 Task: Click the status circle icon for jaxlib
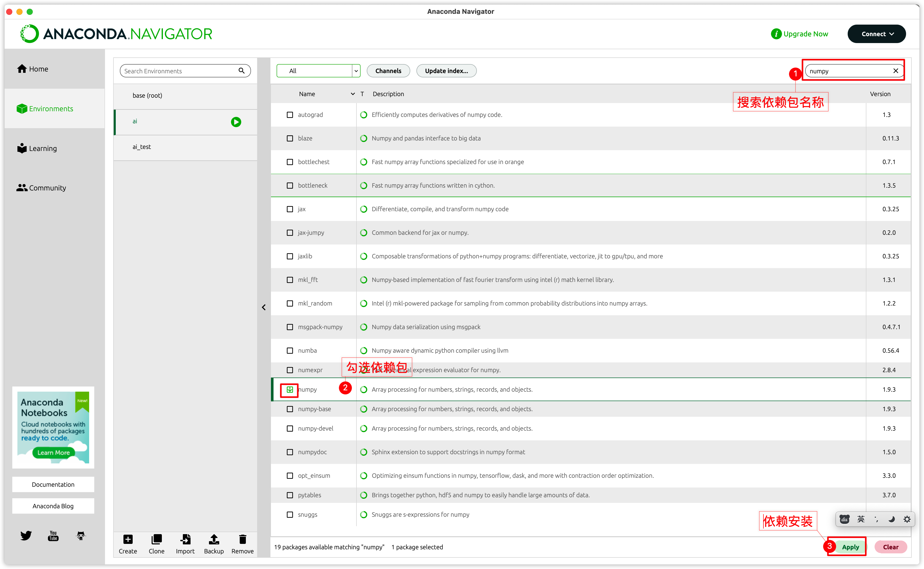[363, 256]
